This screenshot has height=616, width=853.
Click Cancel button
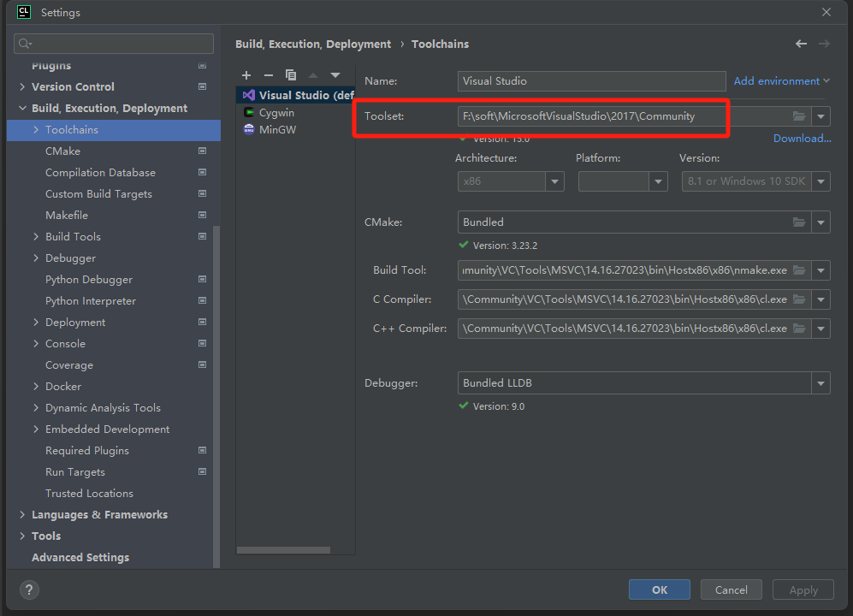732,589
